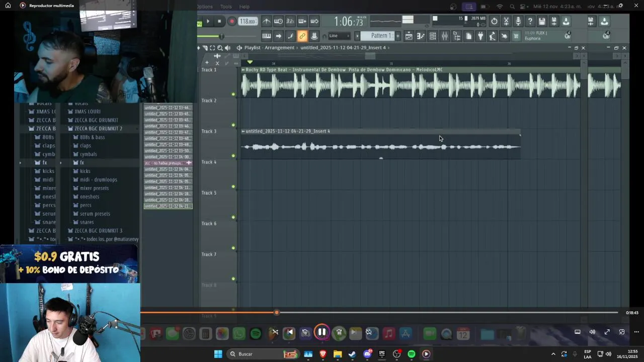Skip back 10 seconds in the media player
644x362 pixels.
(x=305, y=332)
